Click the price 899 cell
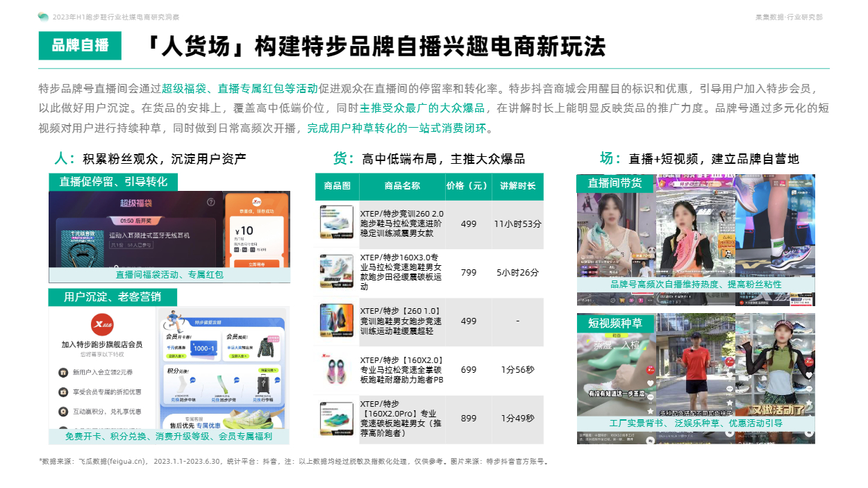This screenshot has height=488, width=868. pos(469,418)
